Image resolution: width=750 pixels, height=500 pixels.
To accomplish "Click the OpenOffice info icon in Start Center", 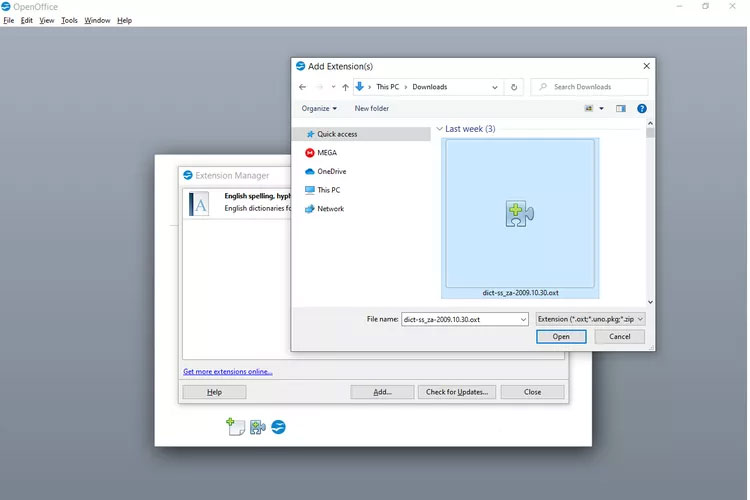I will point(278,427).
